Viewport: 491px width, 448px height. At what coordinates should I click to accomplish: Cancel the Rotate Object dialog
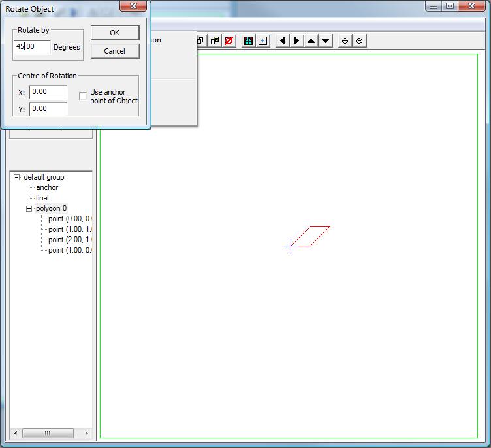pos(114,51)
